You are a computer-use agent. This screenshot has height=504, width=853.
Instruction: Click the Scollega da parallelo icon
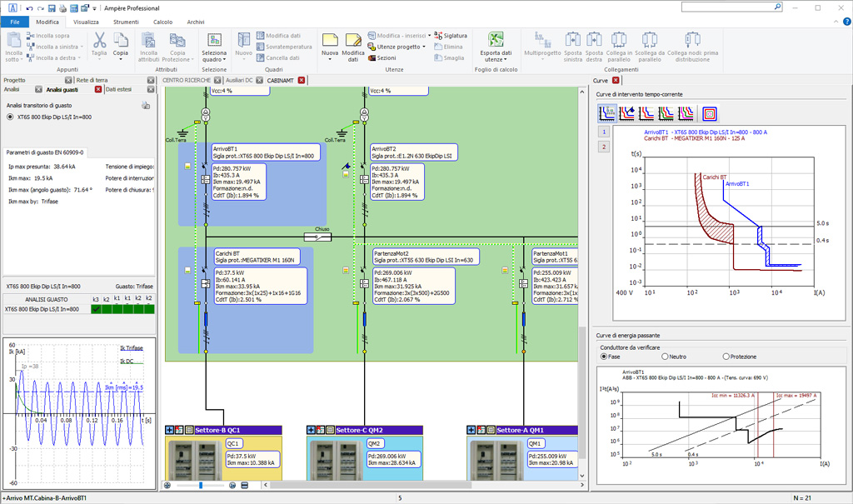pos(650,40)
